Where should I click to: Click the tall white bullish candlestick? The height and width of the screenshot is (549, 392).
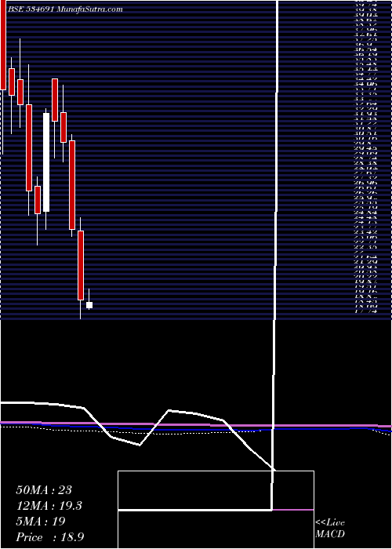[x=46, y=162]
